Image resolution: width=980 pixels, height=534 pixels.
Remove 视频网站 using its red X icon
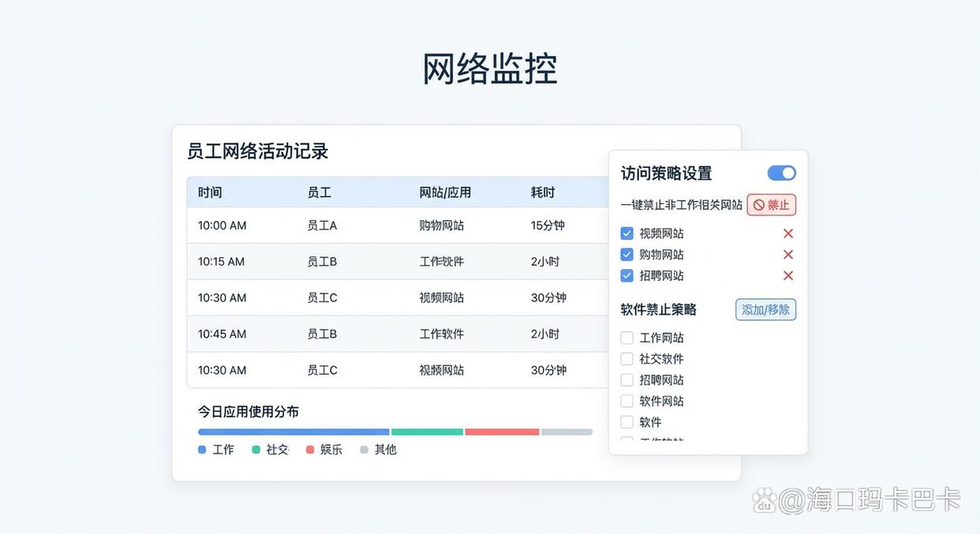787,233
